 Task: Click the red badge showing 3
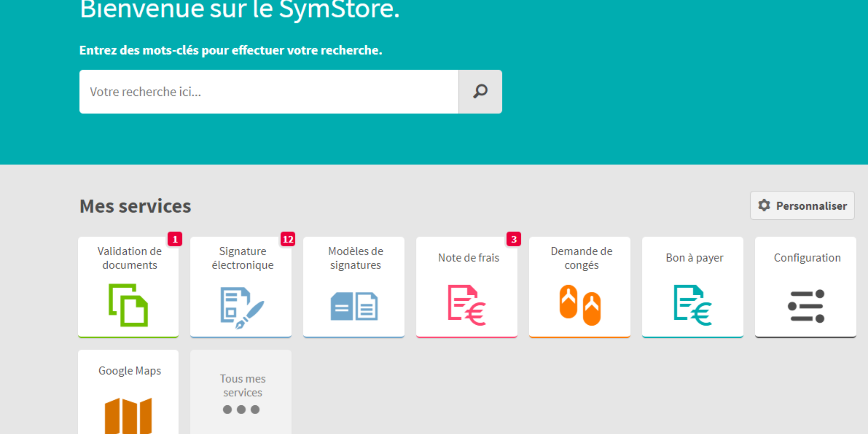click(x=514, y=239)
